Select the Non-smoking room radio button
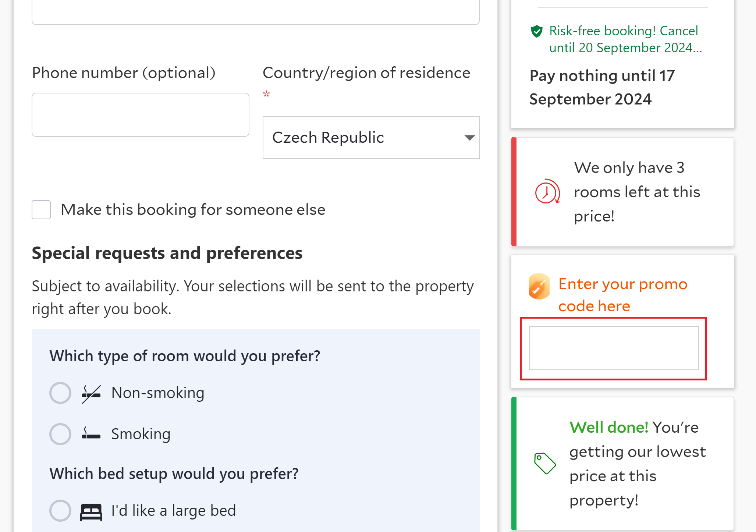 pyautogui.click(x=60, y=393)
